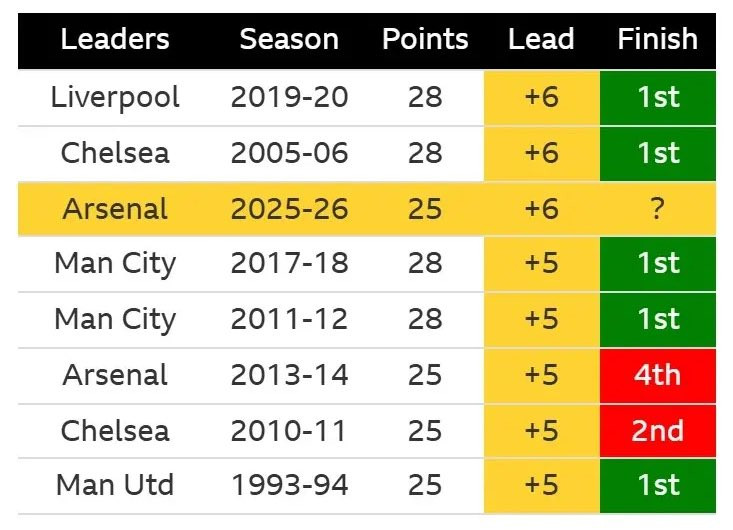Select the 2010-11 season cell
733x530 pixels.
click(288, 430)
